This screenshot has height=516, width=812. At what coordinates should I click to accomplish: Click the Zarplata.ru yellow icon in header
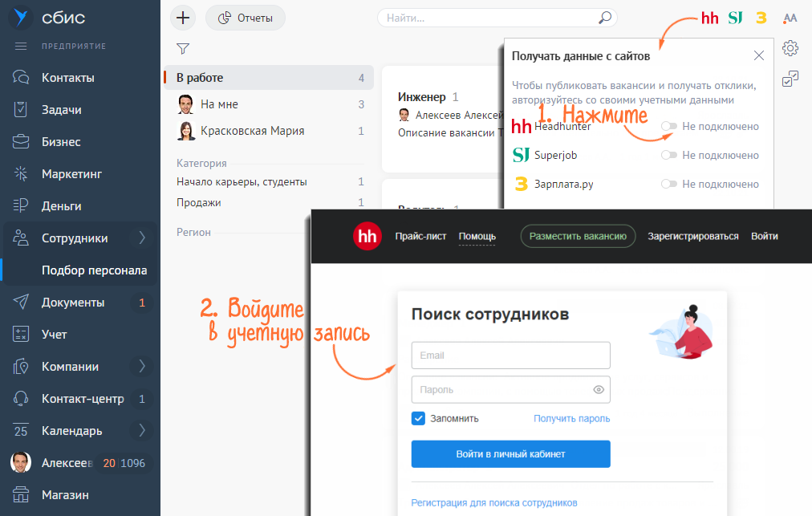coord(761,18)
